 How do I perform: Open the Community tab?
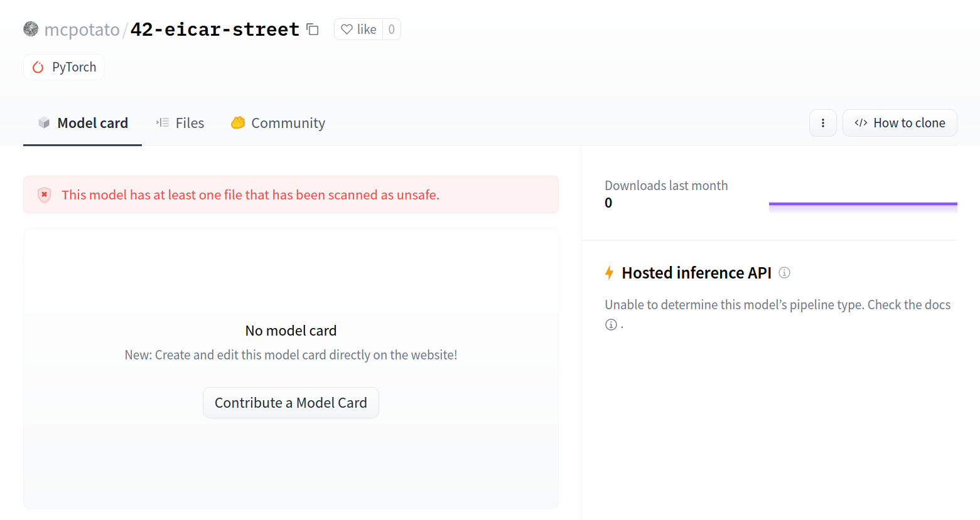click(x=278, y=123)
